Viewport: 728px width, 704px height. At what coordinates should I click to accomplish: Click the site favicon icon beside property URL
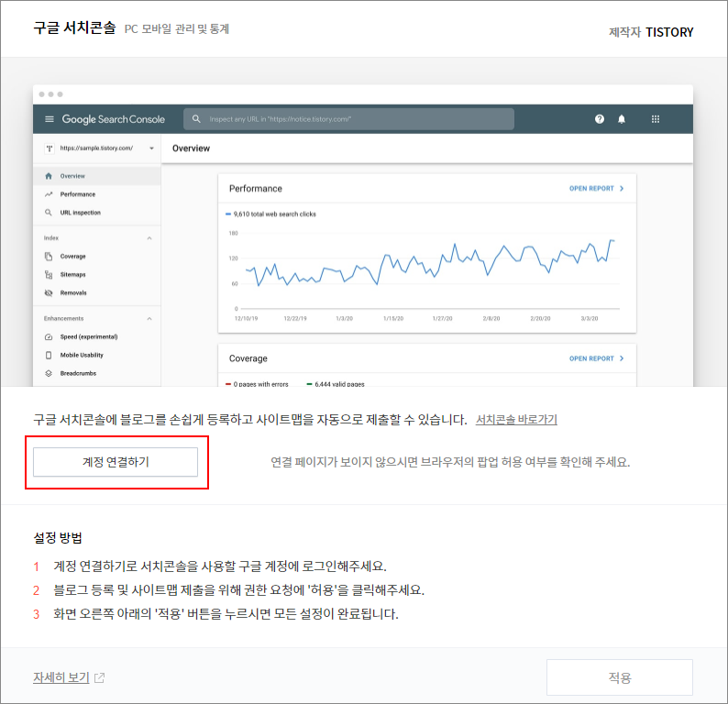pyautogui.click(x=50, y=148)
